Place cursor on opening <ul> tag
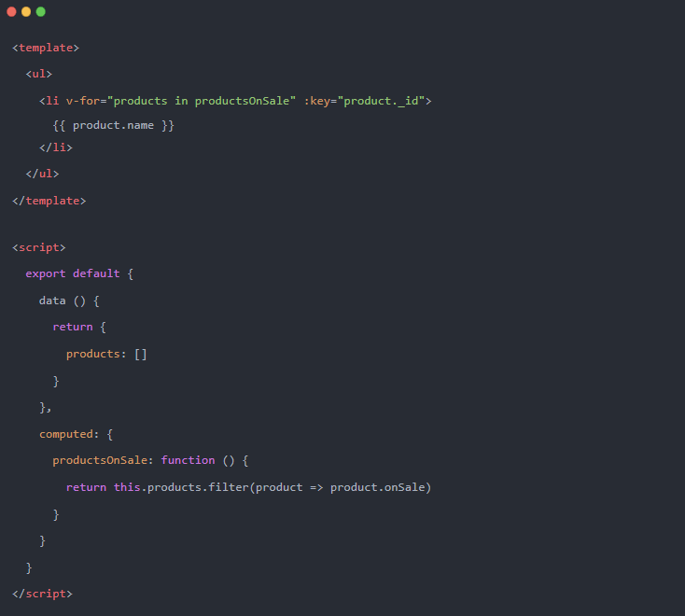Viewport: 685px width, 616px height. point(39,73)
